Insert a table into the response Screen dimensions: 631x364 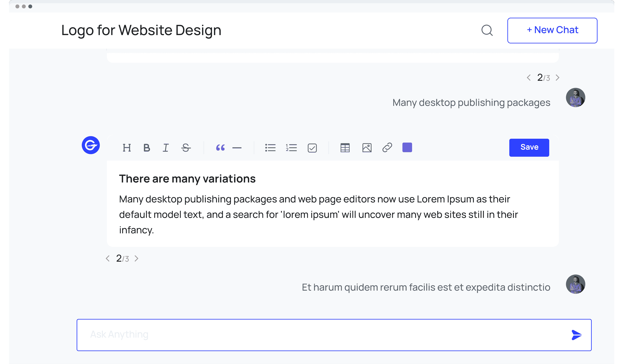pyautogui.click(x=345, y=148)
